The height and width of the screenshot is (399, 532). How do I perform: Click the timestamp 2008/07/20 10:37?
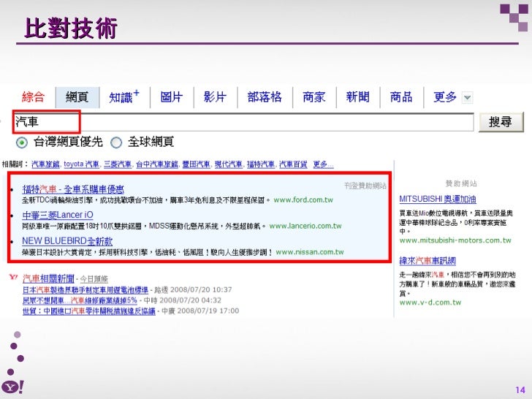pos(201,290)
